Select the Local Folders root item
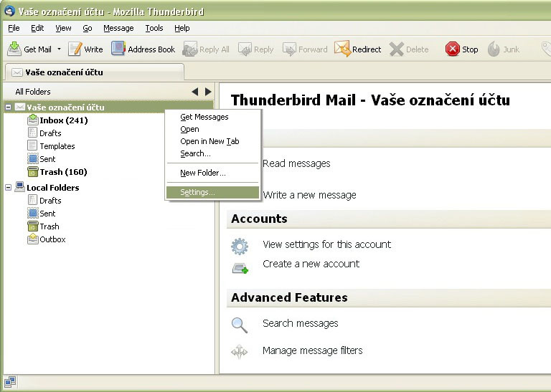The image size is (551, 392). 52,188
